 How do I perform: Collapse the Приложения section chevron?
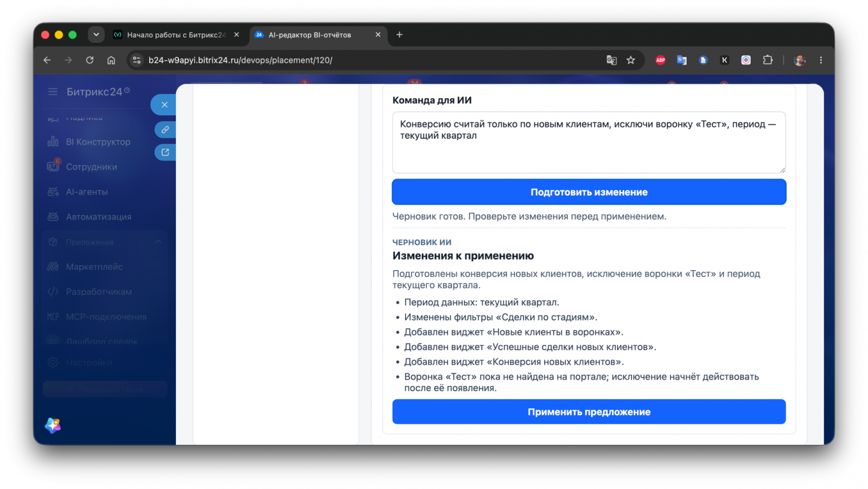point(158,242)
